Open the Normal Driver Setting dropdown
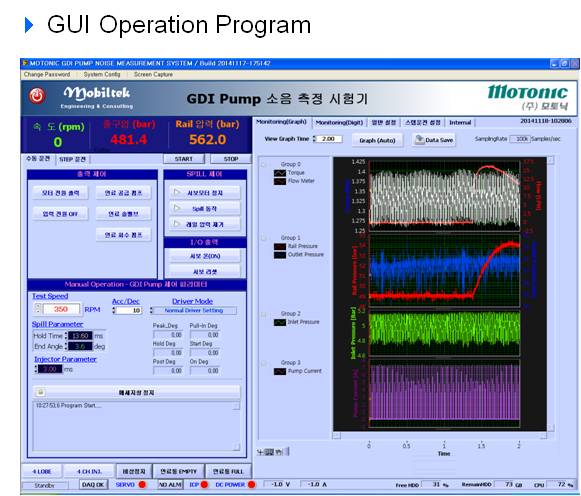 (194, 310)
